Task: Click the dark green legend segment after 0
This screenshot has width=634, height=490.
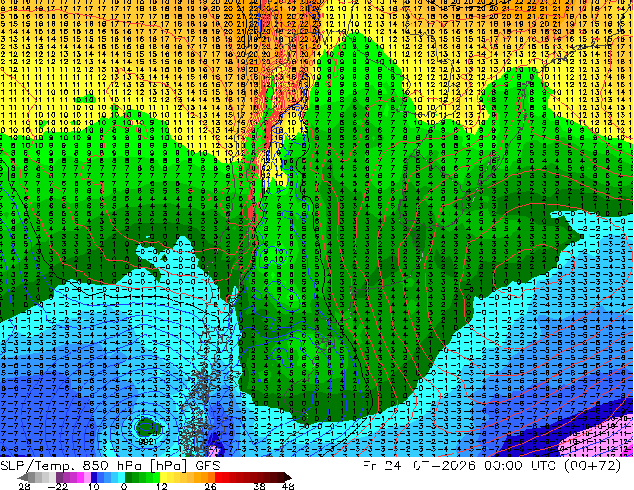Action: 129,477
